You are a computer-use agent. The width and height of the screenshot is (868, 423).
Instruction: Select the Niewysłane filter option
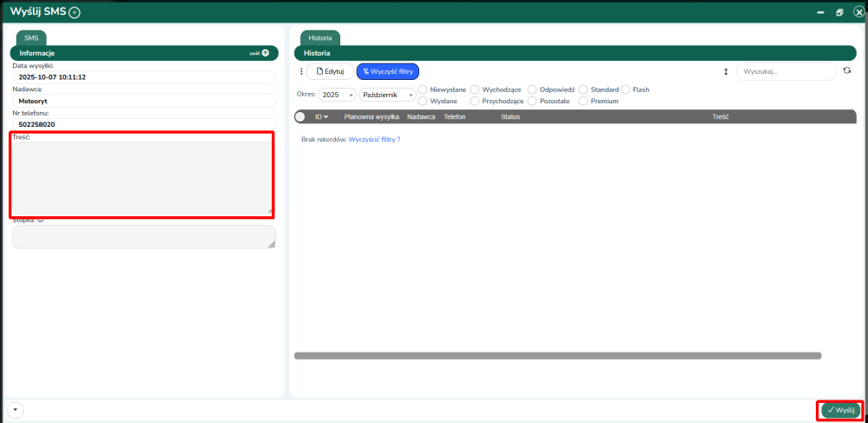click(423, 89)
